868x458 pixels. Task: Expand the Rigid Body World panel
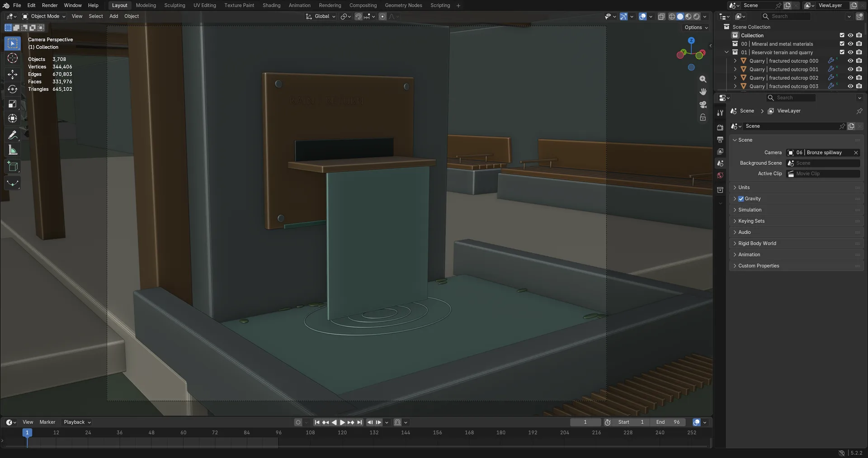(x=796, y=244)
